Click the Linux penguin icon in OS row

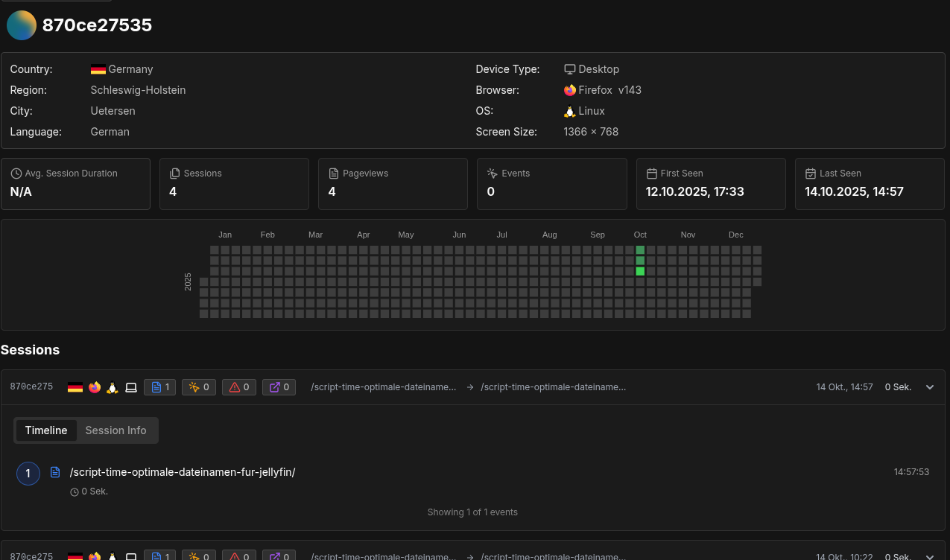pos(570,111)
